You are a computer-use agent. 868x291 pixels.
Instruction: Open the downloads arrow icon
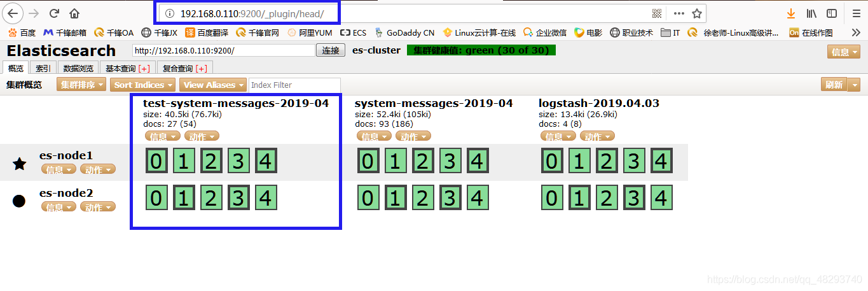click(x=791, y=13)
